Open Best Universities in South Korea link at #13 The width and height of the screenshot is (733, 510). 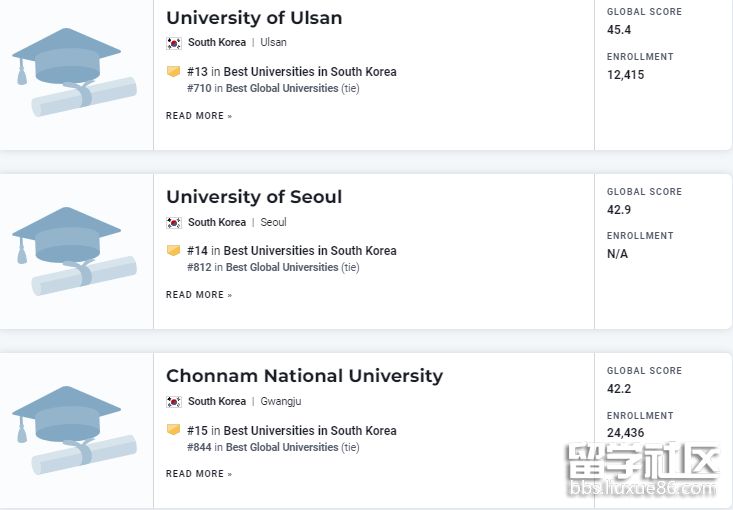[310, 72]
